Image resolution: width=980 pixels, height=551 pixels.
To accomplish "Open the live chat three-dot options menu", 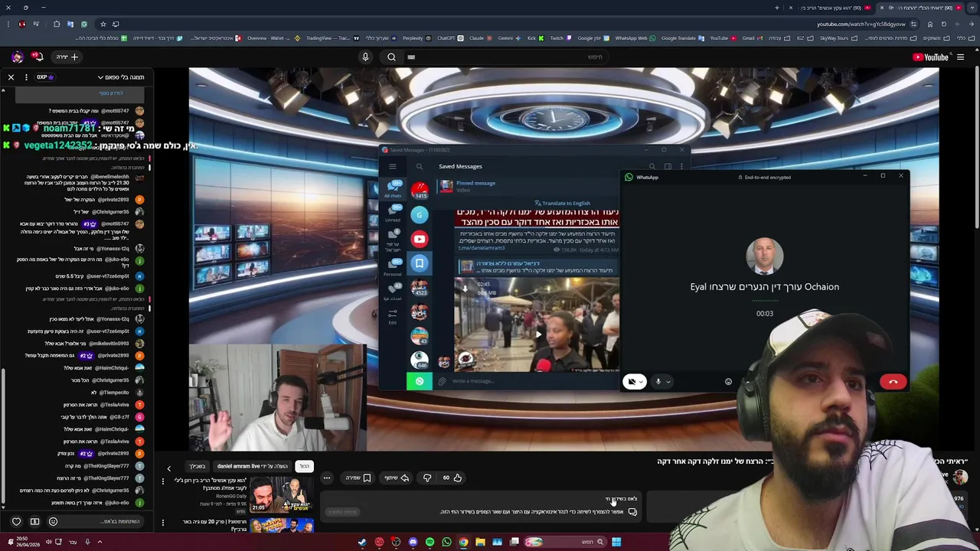I will [26, 77].
